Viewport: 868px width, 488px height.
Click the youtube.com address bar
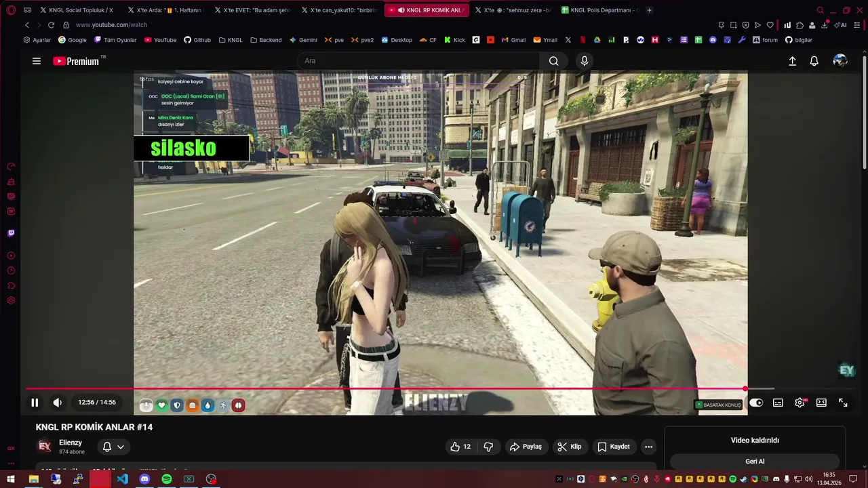(387, 25)
